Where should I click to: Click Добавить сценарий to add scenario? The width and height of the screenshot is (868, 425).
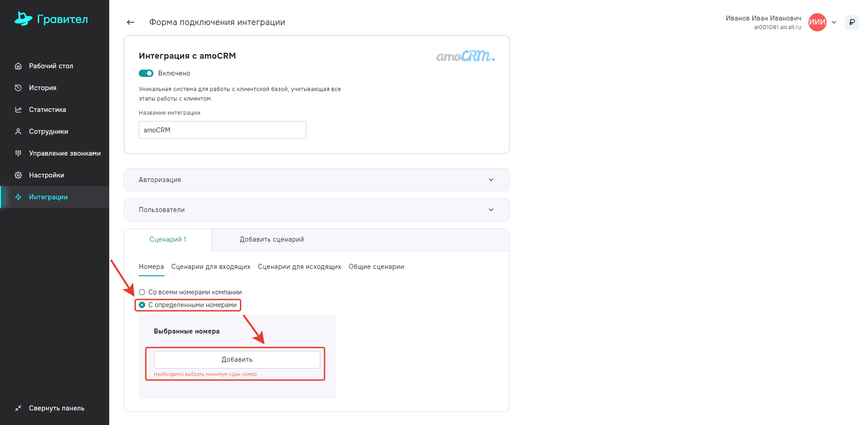click(x=271, y=239)
